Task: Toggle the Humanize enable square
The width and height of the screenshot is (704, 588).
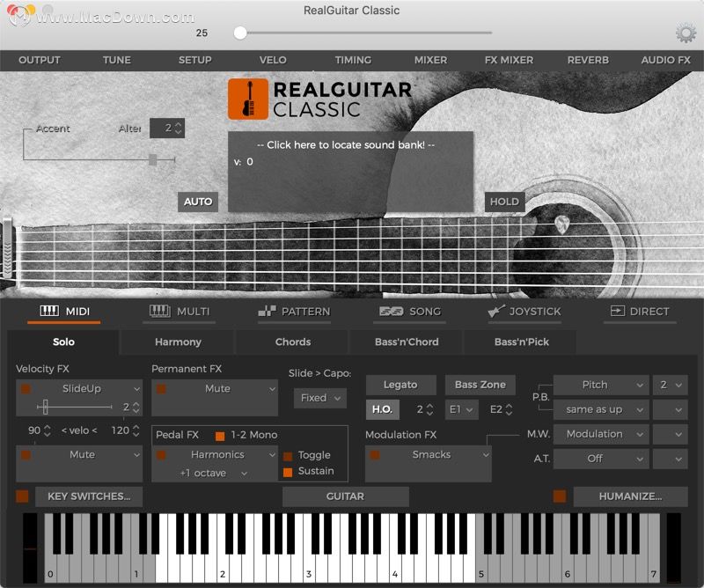Action: click(x=560, y=496)
